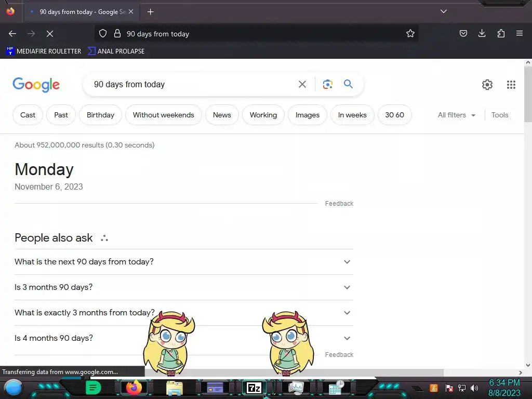
Task: Switch to Firefox on the taskbar
Action: click(134, 388)
